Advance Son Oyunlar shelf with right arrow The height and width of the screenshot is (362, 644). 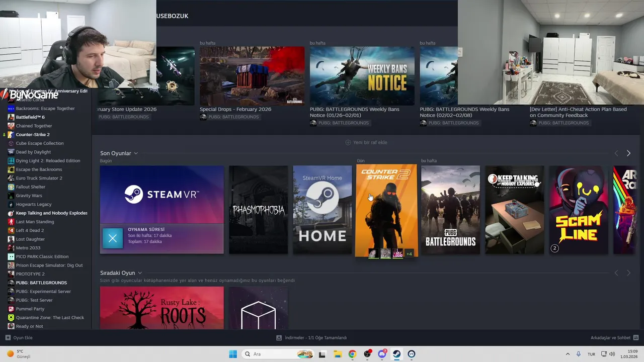click(628, 153)
